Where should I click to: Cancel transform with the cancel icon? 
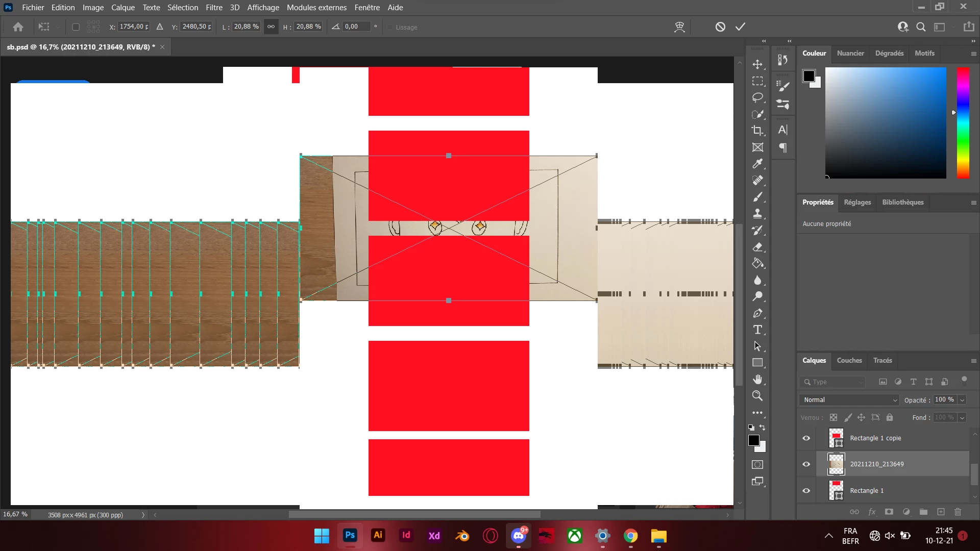click(x=720, y=27)
